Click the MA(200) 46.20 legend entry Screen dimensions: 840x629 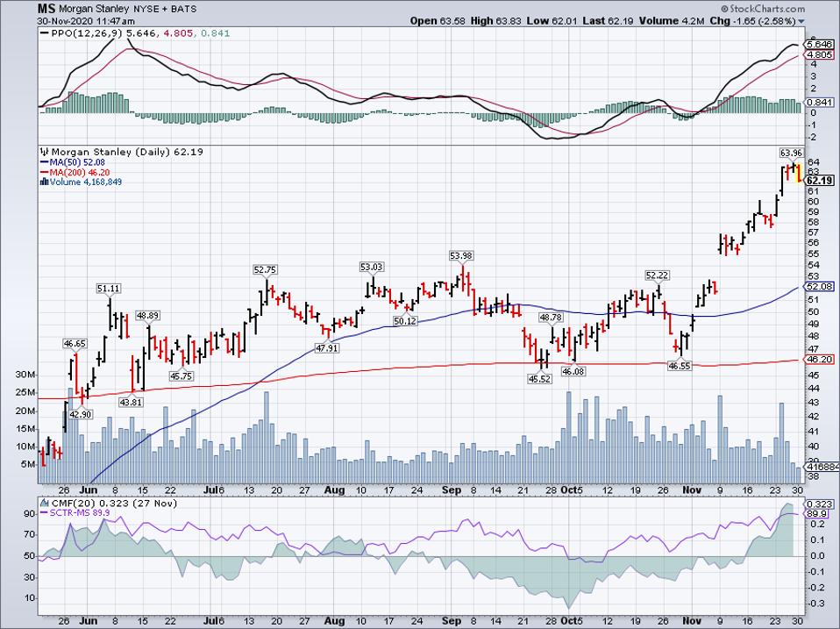pyautogui.click(x=75, y=173)
